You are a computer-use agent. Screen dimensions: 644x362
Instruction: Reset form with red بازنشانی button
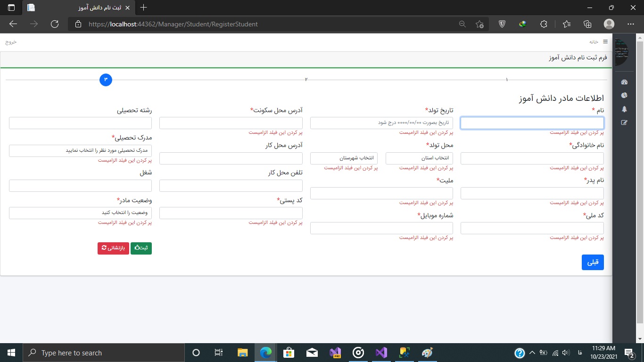click(x=113, y=248)
